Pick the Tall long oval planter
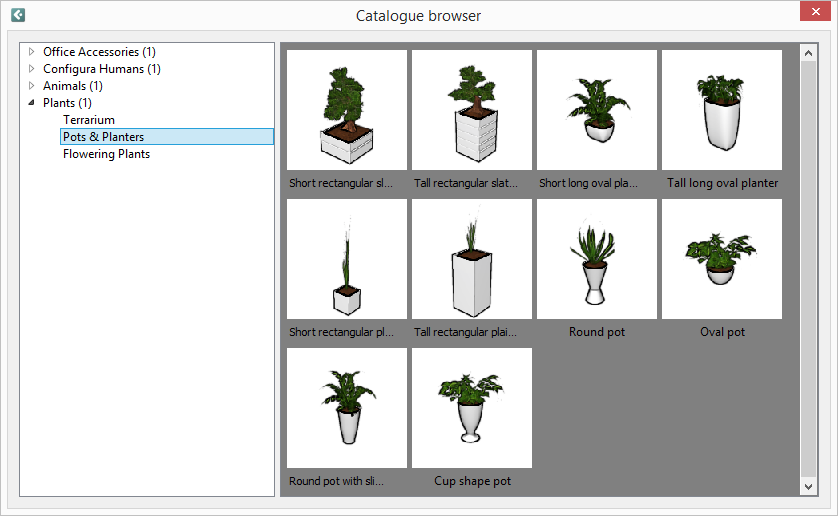Screen dimensions: 838x516 722,110
